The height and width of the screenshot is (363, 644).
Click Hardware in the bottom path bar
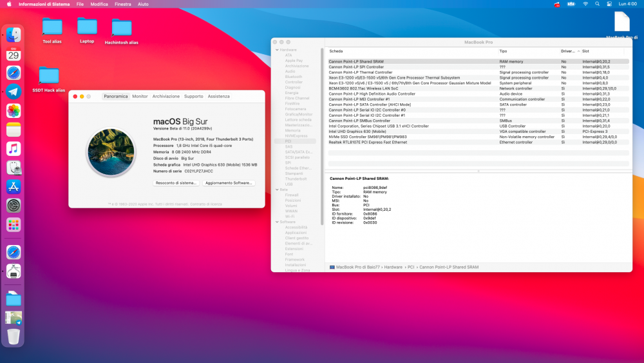[393, 267]
